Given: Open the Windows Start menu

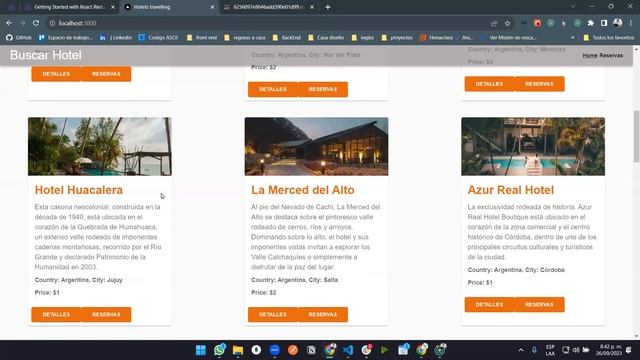Looking at the screenshot, I should point(201,350).
